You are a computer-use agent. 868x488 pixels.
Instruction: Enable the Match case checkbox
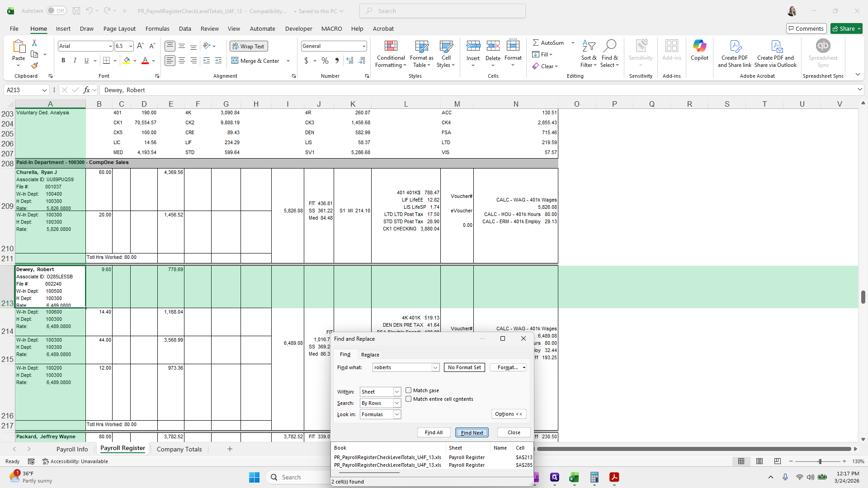[x=408, y=390]
